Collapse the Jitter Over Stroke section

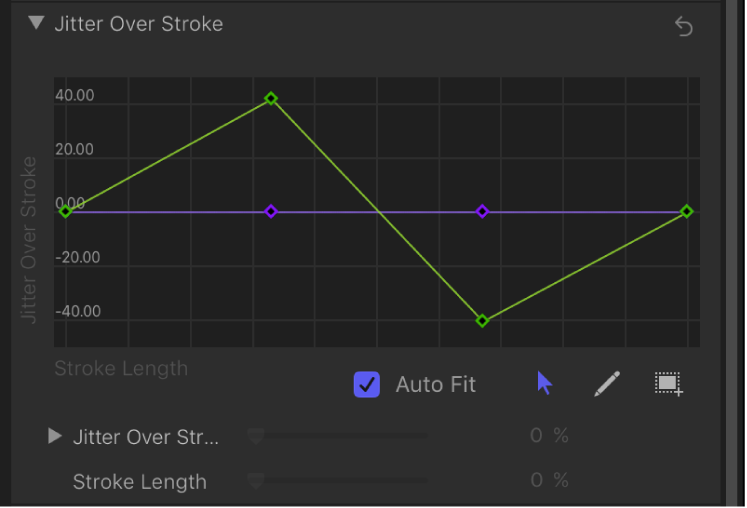pos(37,23)
